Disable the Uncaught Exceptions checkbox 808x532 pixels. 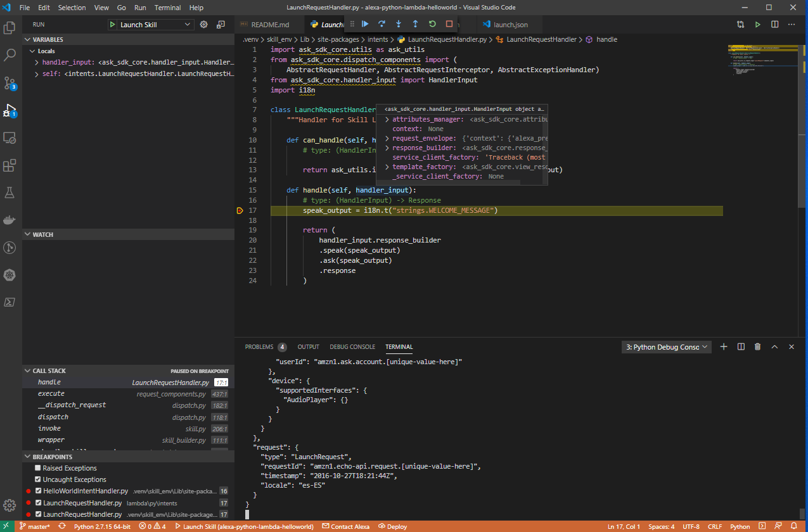38,479
